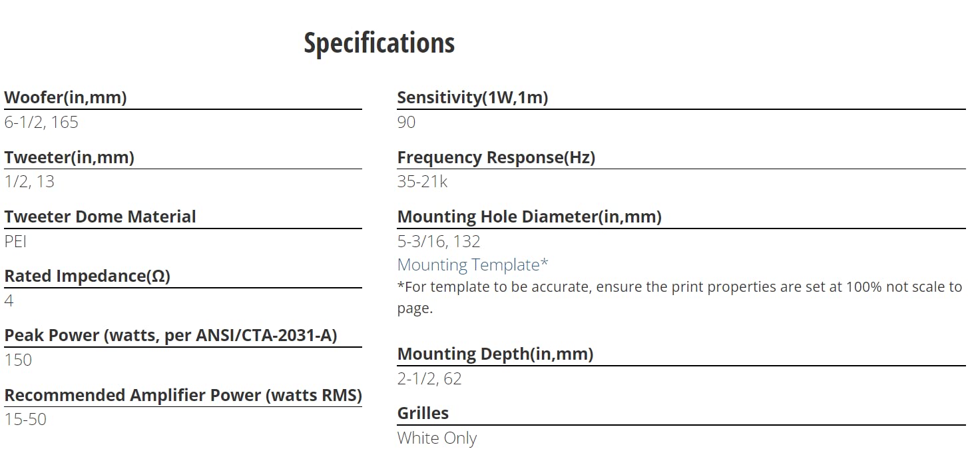Viewport: 980px width, 461px height.
Task: Select the 6-1/2, 165 woofer value
Action: [41, 122]
